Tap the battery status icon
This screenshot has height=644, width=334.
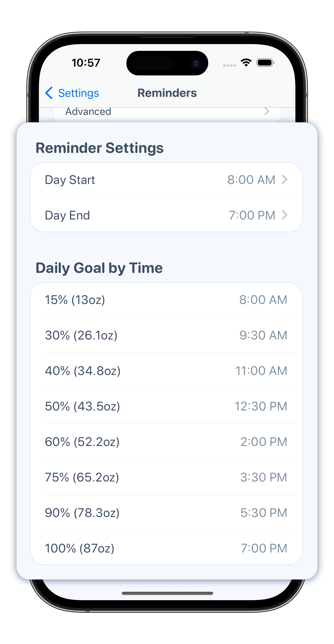pyautogui.click(x=265, y=63)
